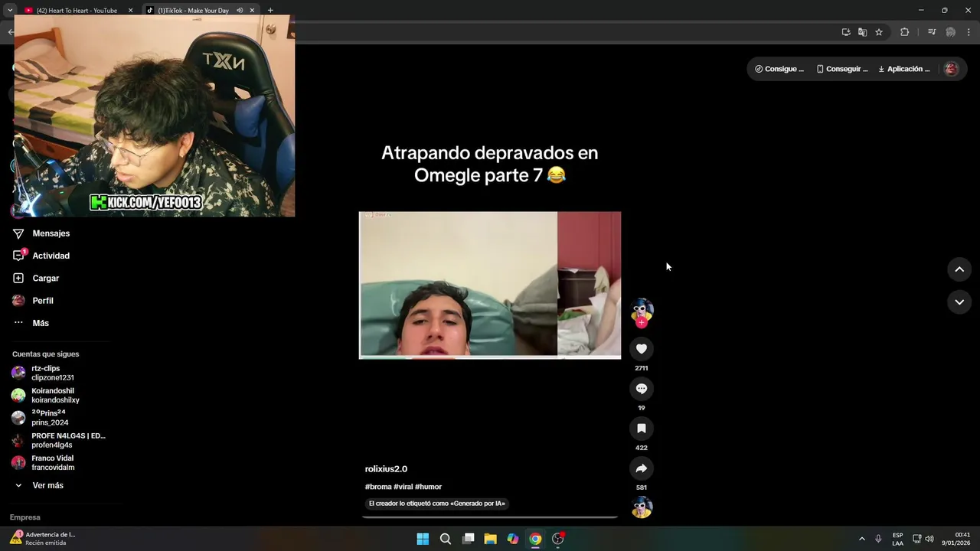Viewport: 980px width, 551px height.
Task: Switch to 'Heart To Heart - YouTube' tab
Action: pyautogui.click(x=77, y=11)
